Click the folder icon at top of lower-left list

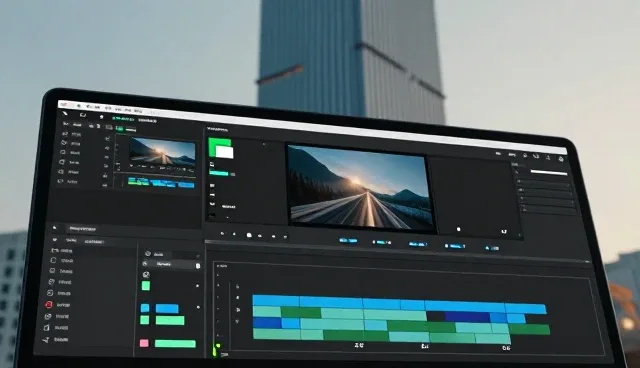(55, 251)
